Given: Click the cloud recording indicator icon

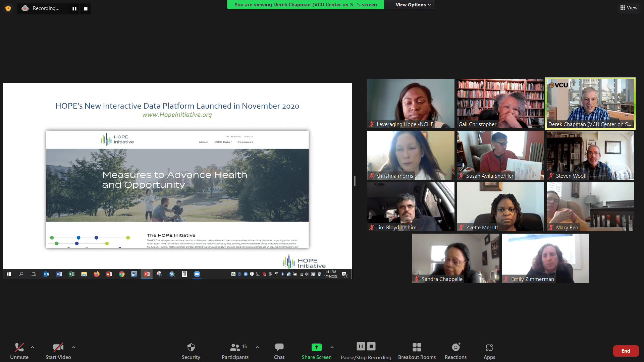Looking at the screenshot, I should point(25,8).
